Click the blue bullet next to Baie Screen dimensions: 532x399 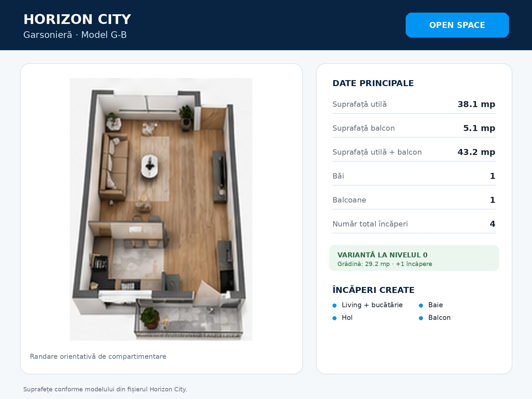coord(421,306)
